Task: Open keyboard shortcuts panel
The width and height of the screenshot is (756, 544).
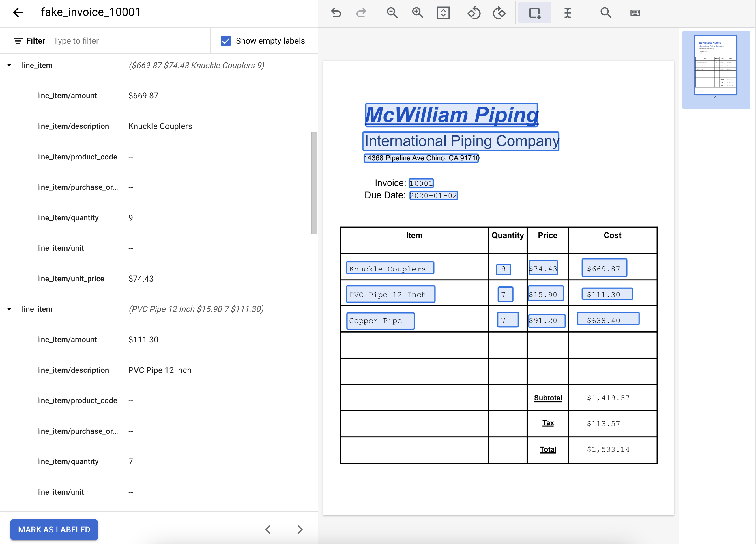Action: tap(635, 13)
